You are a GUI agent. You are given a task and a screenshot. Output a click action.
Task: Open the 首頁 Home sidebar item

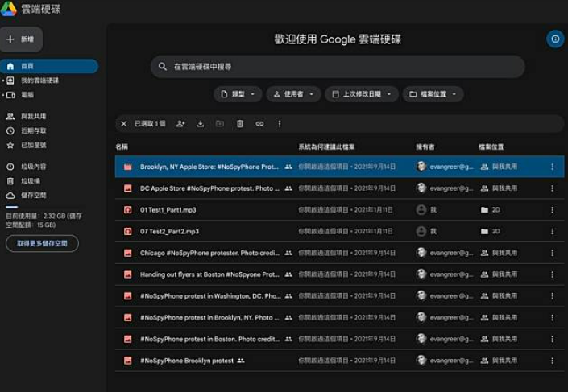(x=49, y=66)
